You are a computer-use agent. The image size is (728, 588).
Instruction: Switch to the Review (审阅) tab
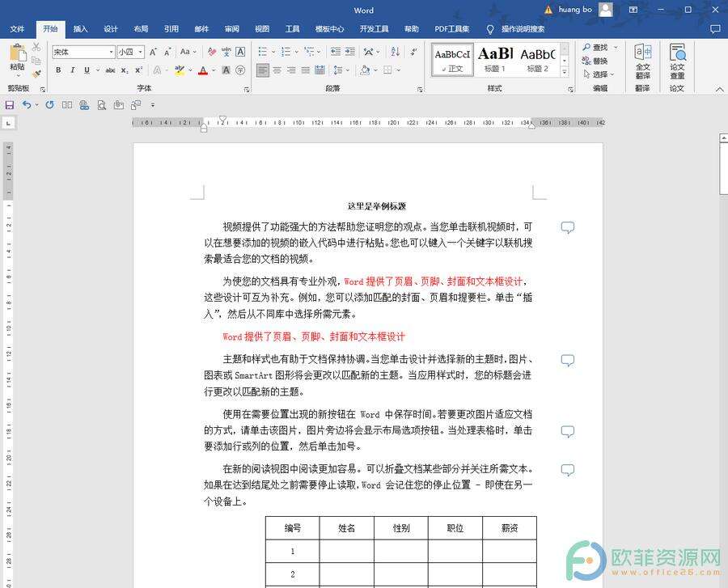[x=231, y=29]
